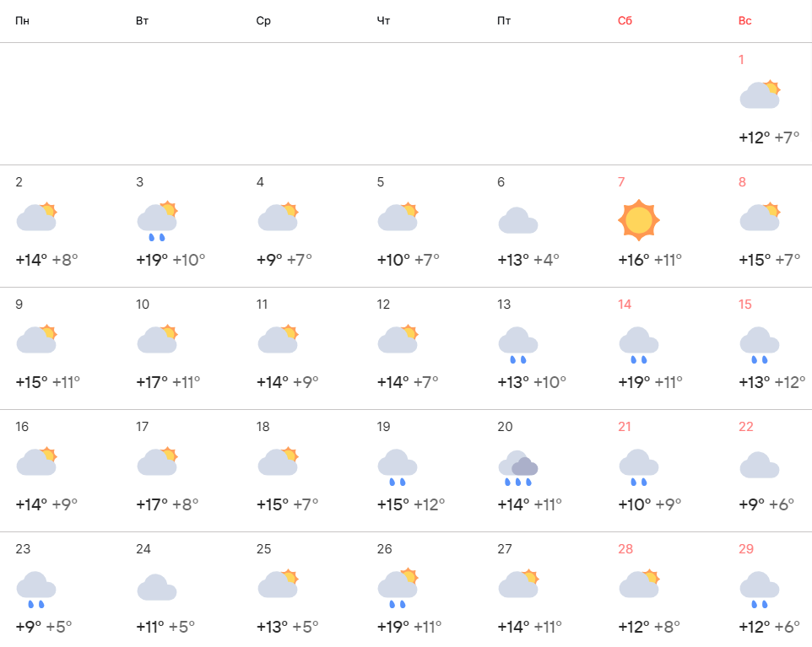Click the rain cloud icon on day 29
812x647 pixels.
pyautogui.click(x=760, y=589)
